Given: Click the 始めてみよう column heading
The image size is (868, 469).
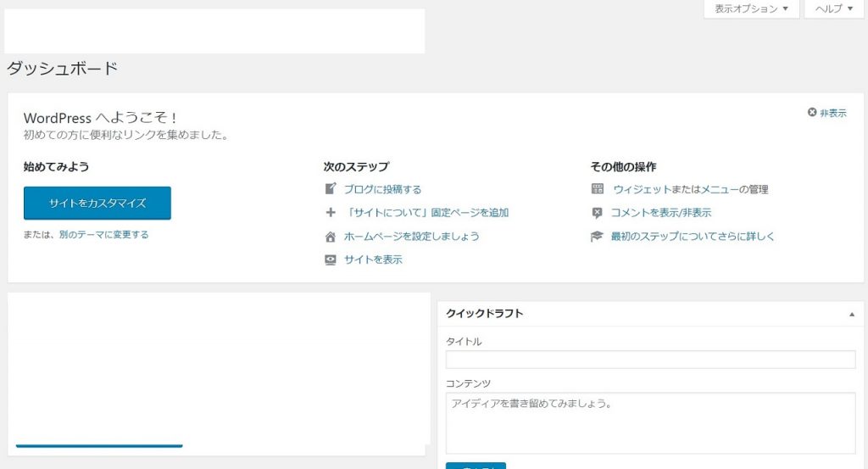Looking at the screenshot, I should click(57, 167).
